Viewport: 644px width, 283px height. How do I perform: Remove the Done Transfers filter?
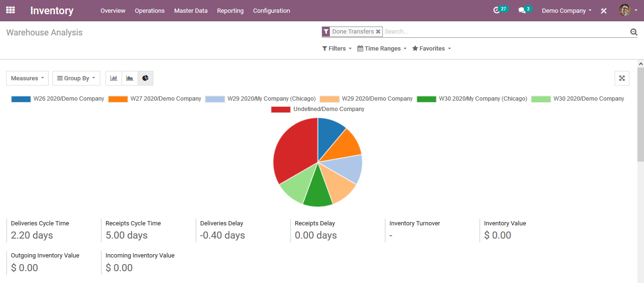[x=378, y=32]
